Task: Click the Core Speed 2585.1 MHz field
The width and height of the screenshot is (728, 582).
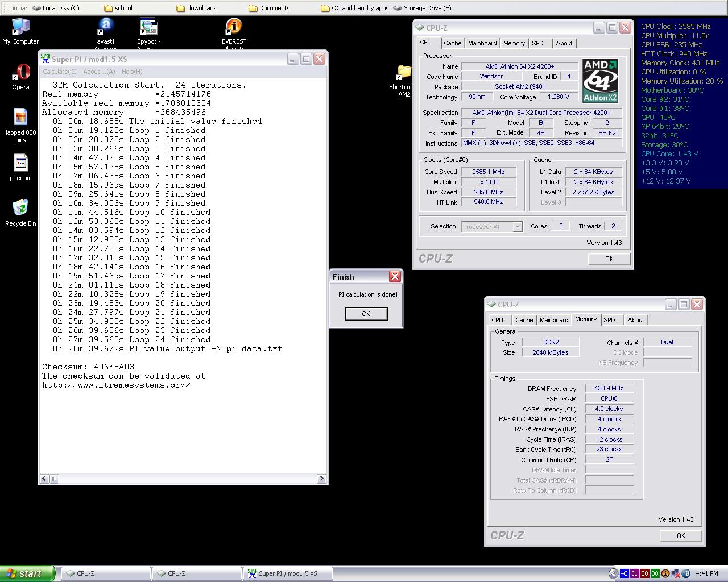Action: coord(489,172)
